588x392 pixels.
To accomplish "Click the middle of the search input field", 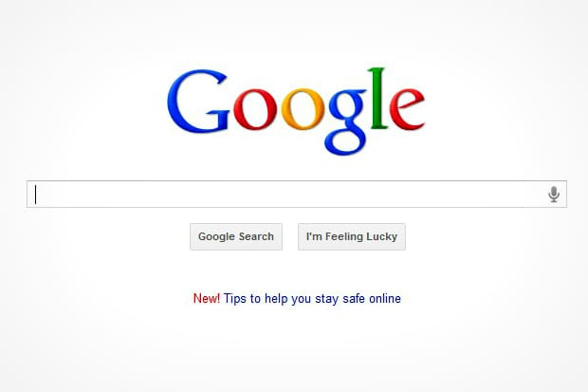I will (297, 195).
